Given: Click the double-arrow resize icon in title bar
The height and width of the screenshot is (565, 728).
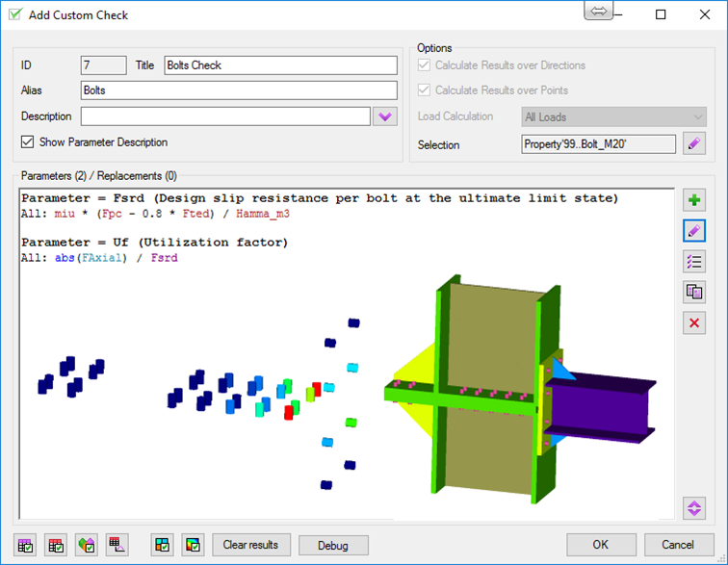Looking at the screenshot, I should (598, 12).
